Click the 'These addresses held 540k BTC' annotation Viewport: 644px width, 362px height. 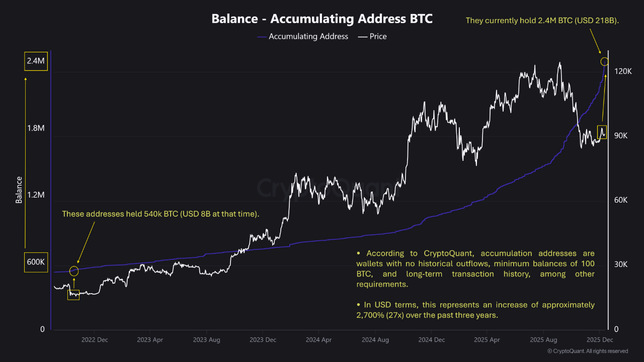pyautogui.click(x=160, y=214)
